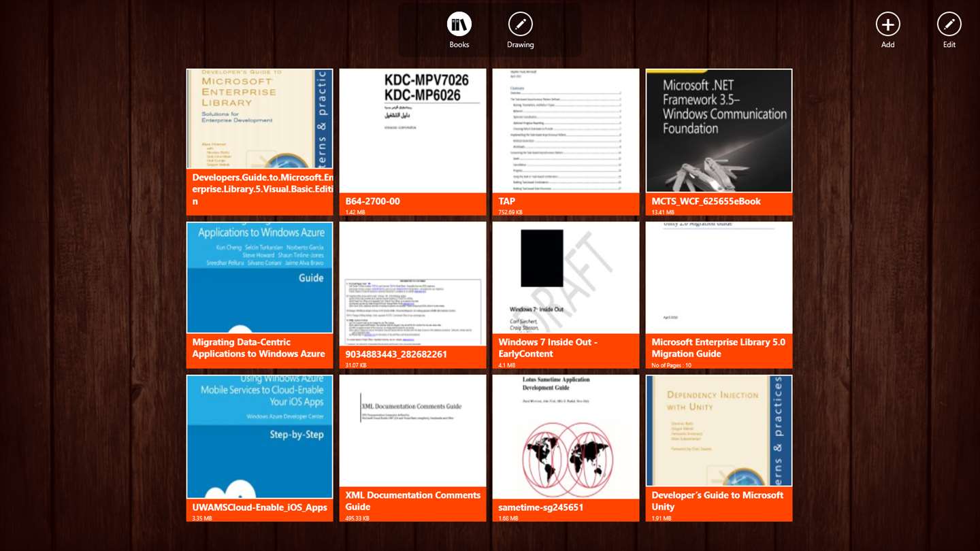This screenshot has width=980, height=551.
Task: Open UWAMSCloud-Enable_iOS_Apps book
Action: coord(260,448)
